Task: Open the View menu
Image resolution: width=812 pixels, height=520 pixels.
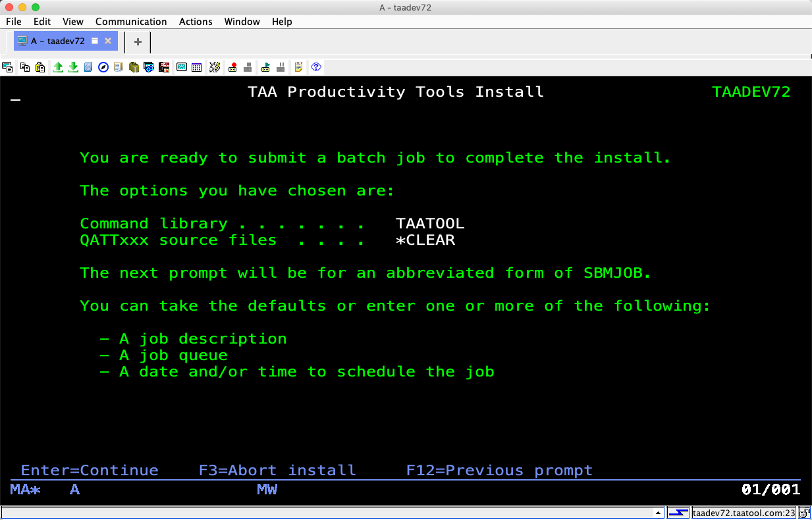Action: click(73, 22)
